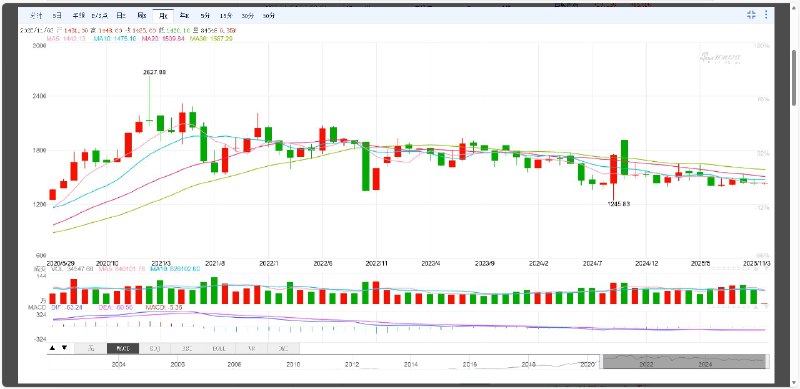Select the 周K weekly candlestick tab
The width and height of the screenshot is (800, 389).
pos(142,16)
